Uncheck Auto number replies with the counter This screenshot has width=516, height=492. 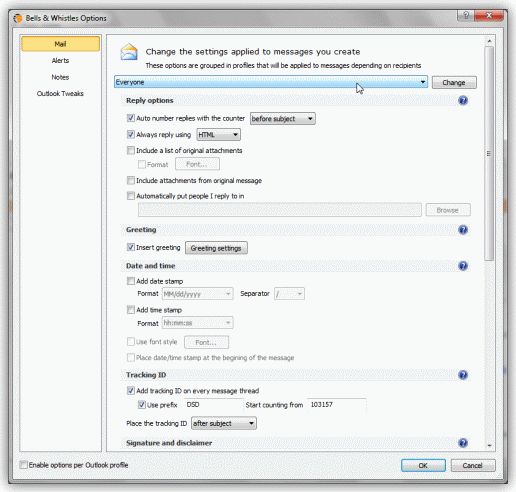click(131, 118)
